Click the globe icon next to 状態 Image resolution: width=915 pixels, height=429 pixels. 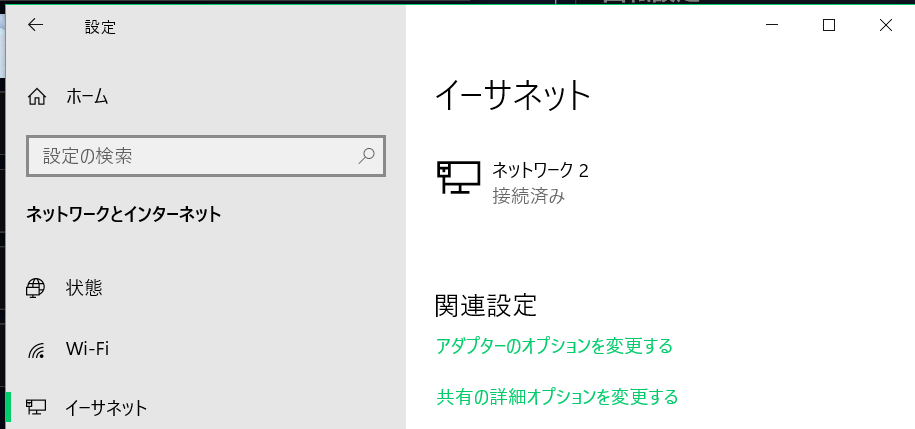click(x=37, y=288)
